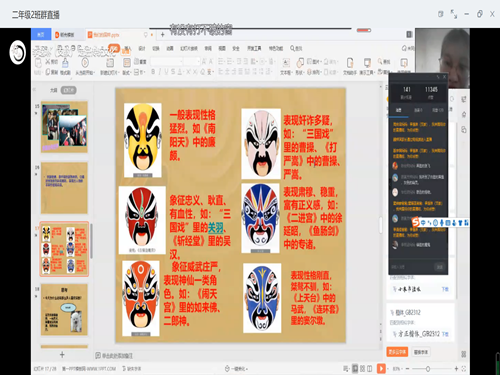500x375 pixels.
Task: Expand the Layout dropdown label
Action: coord(127,72)
